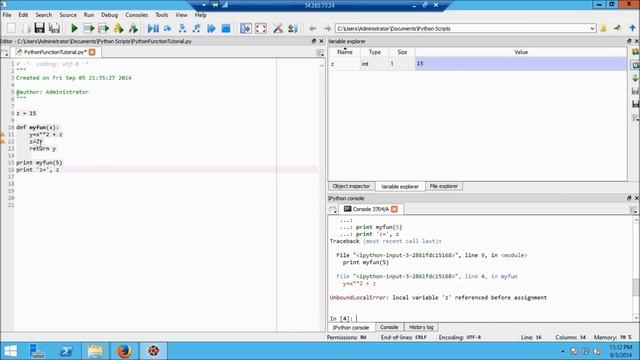Open the editor pane options menu
The width and height of the screenshot is (640, 360).
pos(320,53)
